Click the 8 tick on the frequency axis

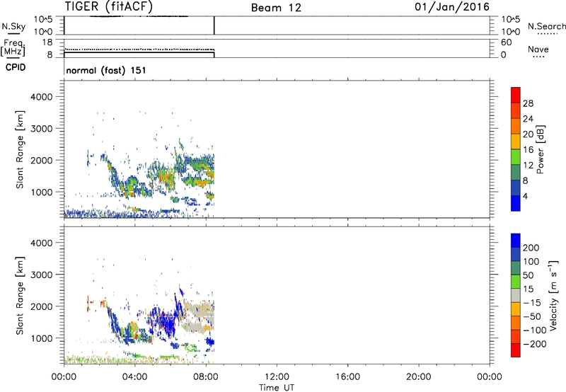click(x=50, y=54)
